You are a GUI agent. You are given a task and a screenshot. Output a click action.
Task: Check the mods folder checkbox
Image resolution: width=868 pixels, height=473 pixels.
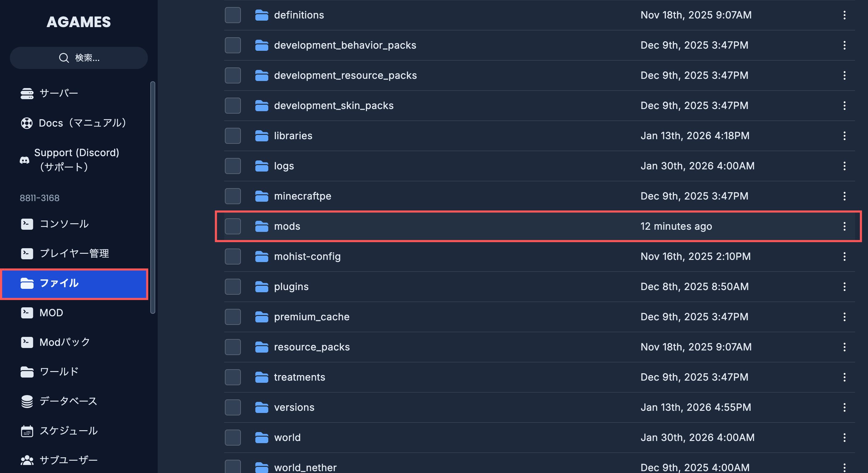(233, 226)
